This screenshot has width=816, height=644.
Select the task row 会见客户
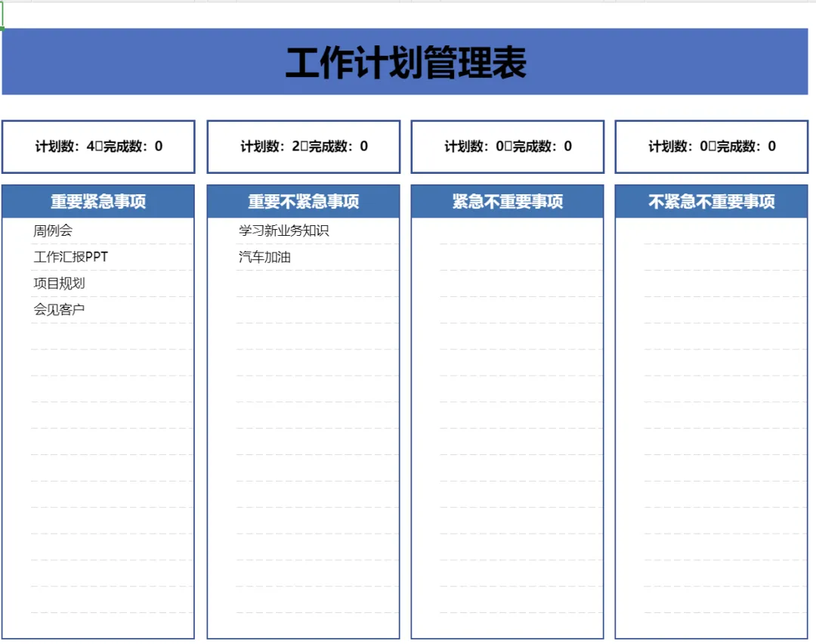click(x=112, y=310)
